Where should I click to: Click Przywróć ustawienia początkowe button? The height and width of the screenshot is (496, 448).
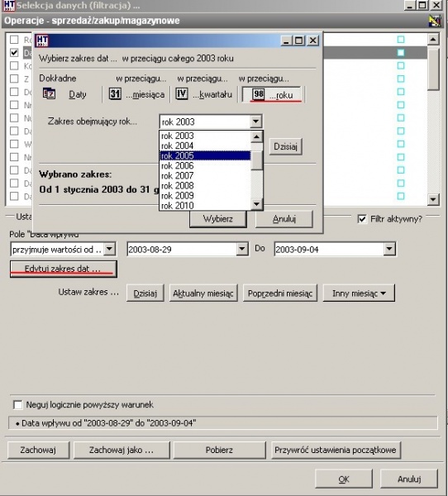click(x=336, y=451)
